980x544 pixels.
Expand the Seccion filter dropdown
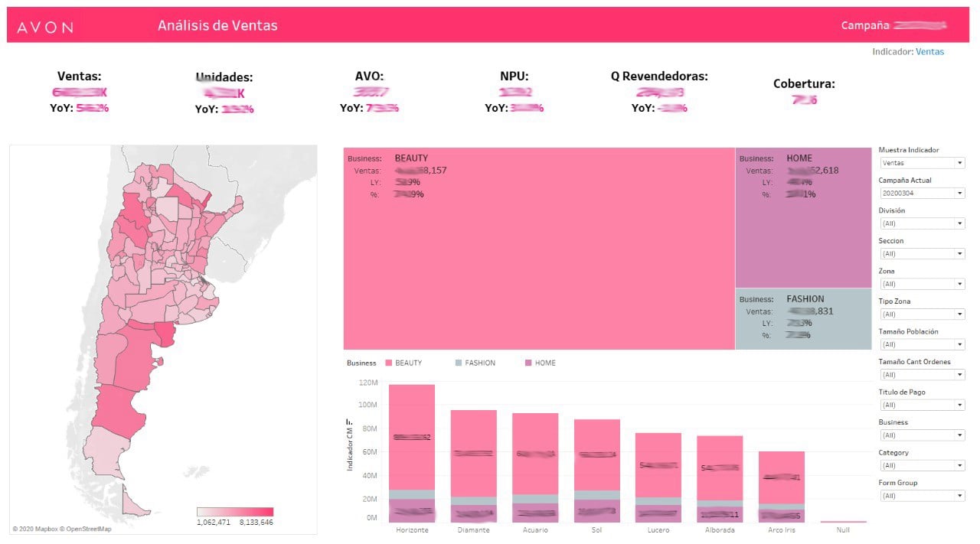pyautogui.click(x=922, y=253)
